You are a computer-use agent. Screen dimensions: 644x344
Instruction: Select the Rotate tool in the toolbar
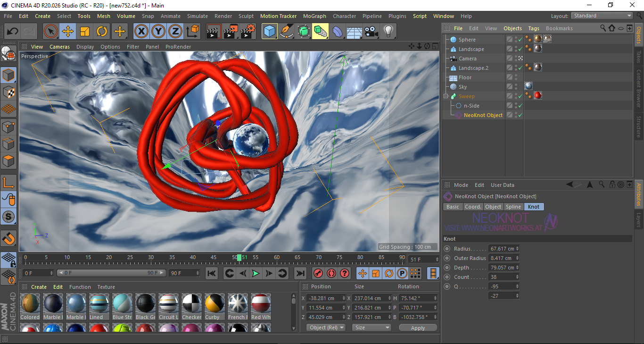102,31
